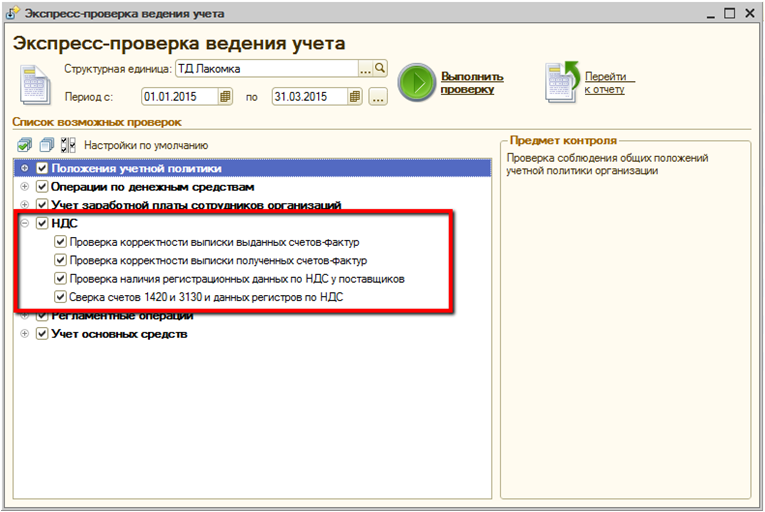765x512 pixels.
Task: Disable Проверка корректности выписки выданных счетов-фактур
Action: click(x=61, y=242)
